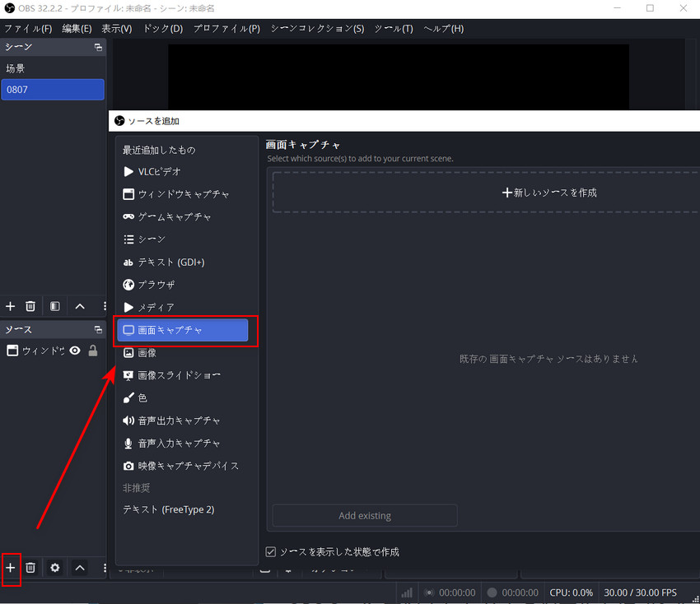The image size is (700, 604).
Task: Open ドック(D) menu
Action: (163, 29)
